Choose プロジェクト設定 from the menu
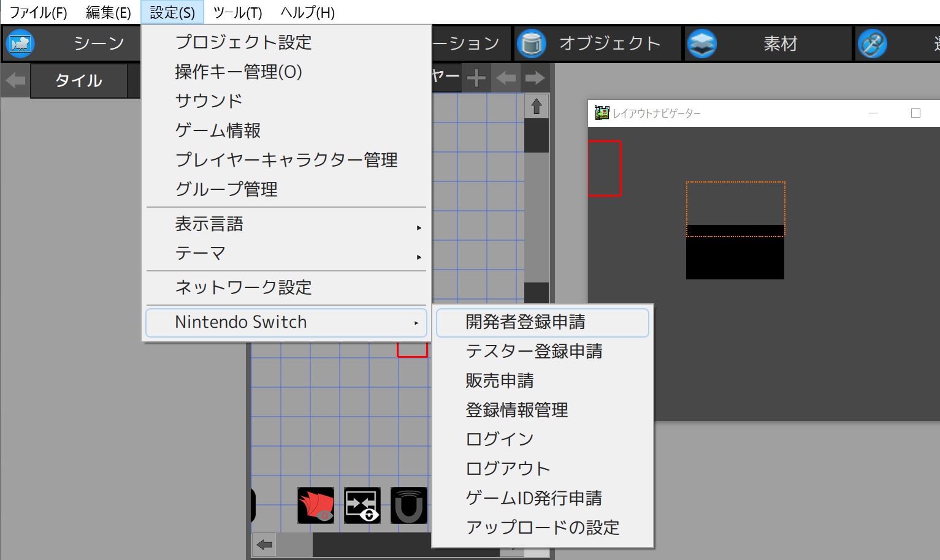Screen dimensions: 940x560 [x=286, y=42]
